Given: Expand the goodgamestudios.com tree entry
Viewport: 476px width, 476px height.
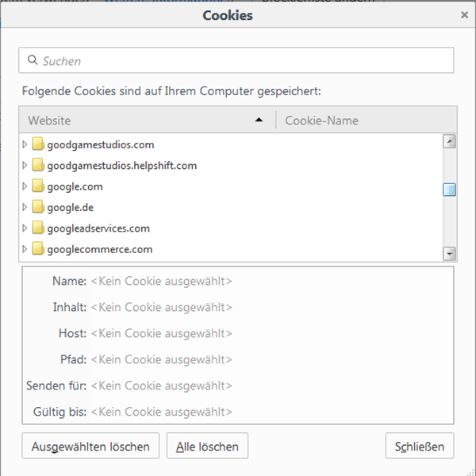Looking at the screenshot, I should point(25,144).
